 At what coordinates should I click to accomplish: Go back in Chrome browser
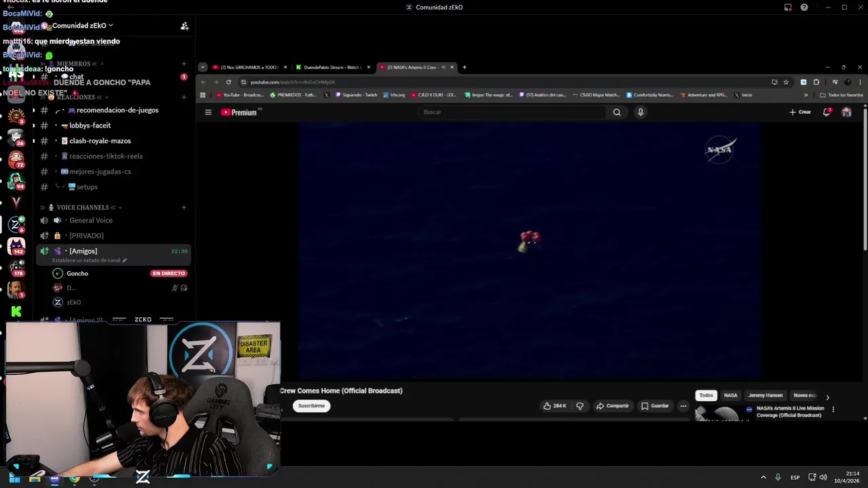click(x=203, y=82)
